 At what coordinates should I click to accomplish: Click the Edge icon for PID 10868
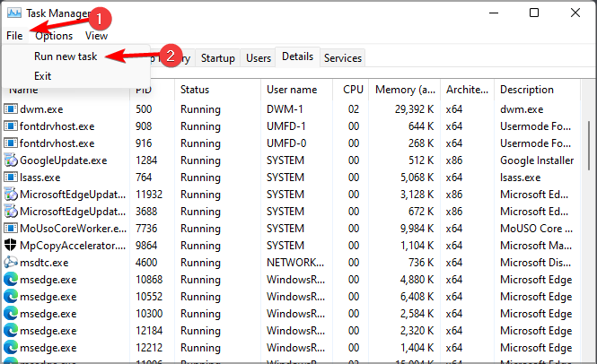coord(11,280)
